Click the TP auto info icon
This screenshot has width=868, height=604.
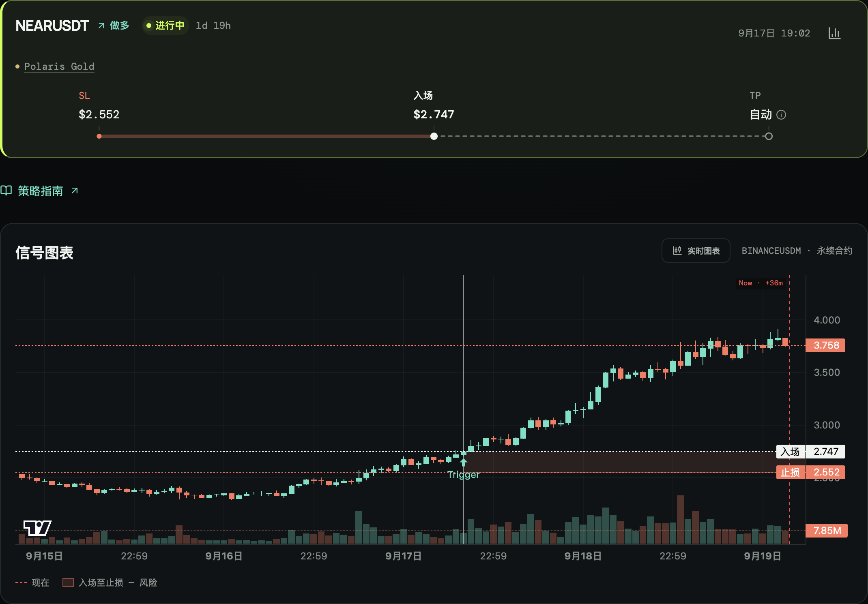coord(781,115)
